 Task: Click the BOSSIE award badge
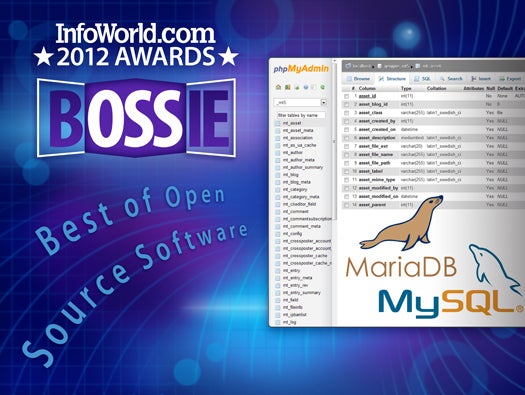[136, 118]
